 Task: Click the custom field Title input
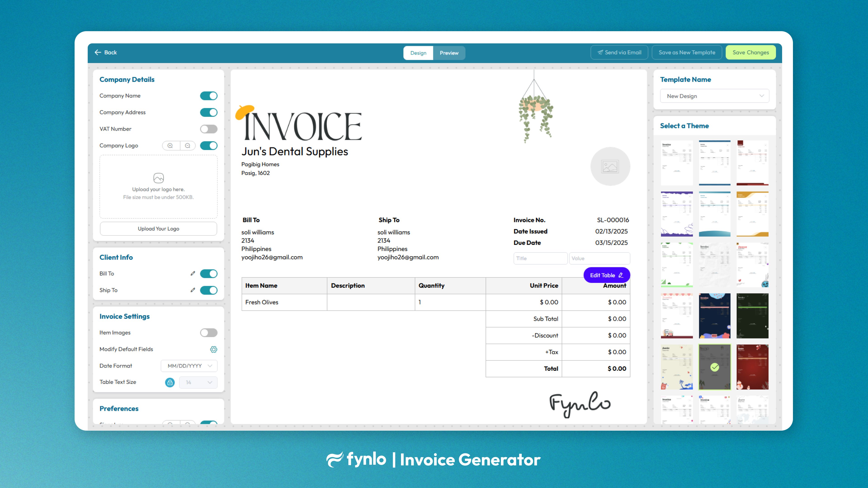540,258
